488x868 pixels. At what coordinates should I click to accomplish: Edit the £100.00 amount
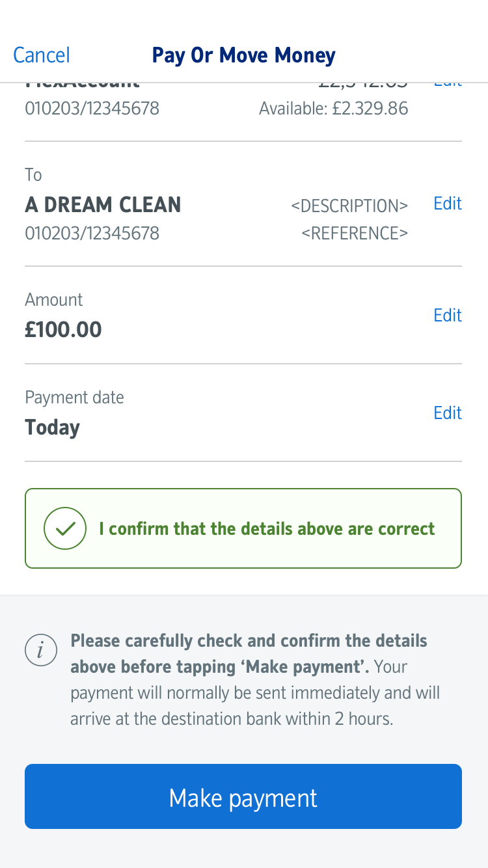tap(448, 316)
